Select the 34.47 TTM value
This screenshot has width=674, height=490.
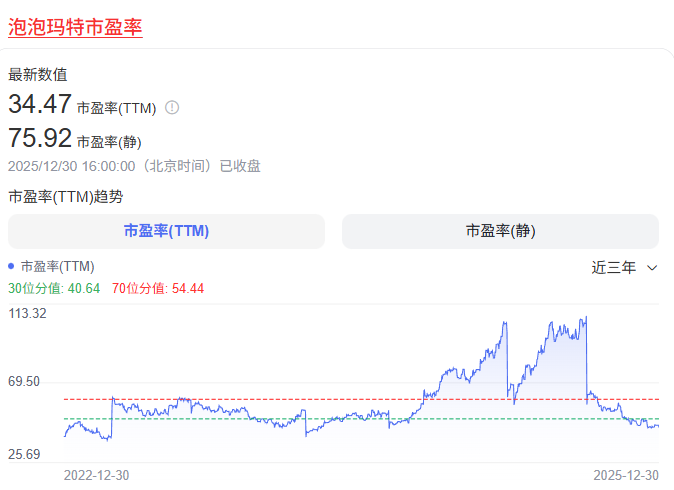point(39,104)
